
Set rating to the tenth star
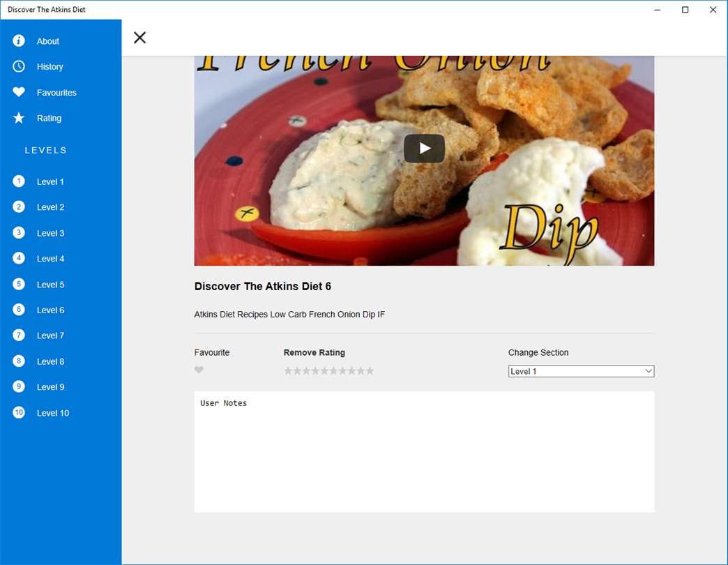pyautogui.click(x=369, y=370)
